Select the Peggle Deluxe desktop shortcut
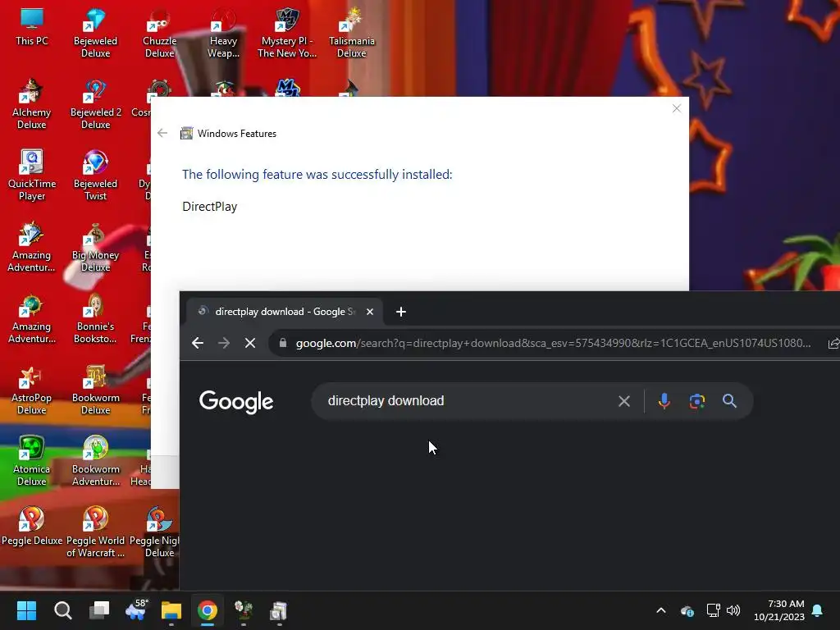Image resolution: width=840 pixels, height=630 pixels. pyautogui.click(x=32, y=526)
